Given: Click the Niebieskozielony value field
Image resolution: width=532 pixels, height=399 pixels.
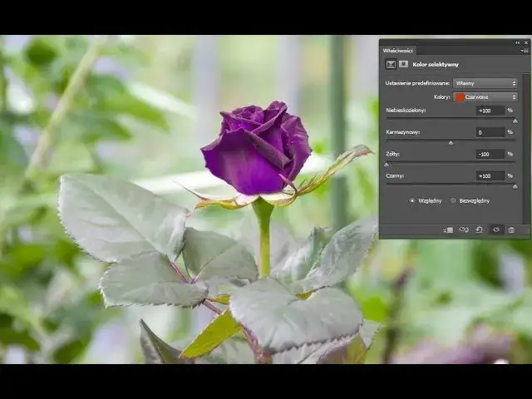Looking at the screenshot, I should tap(490, 110).
